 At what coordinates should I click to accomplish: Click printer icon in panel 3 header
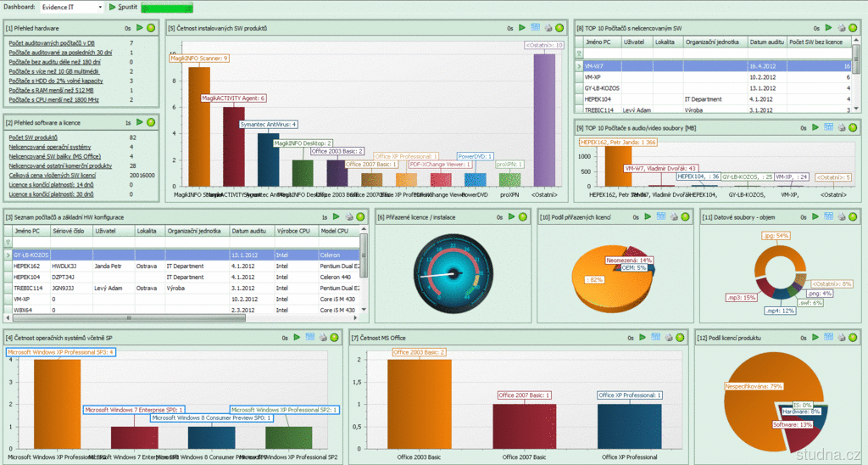pos(348,217)
